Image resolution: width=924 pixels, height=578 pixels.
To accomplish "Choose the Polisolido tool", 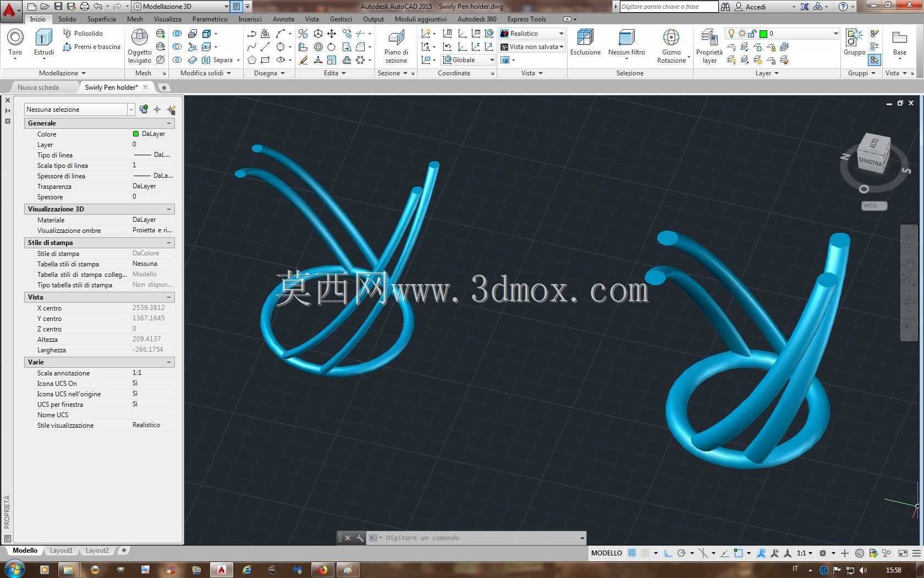I will click(83, 34).
